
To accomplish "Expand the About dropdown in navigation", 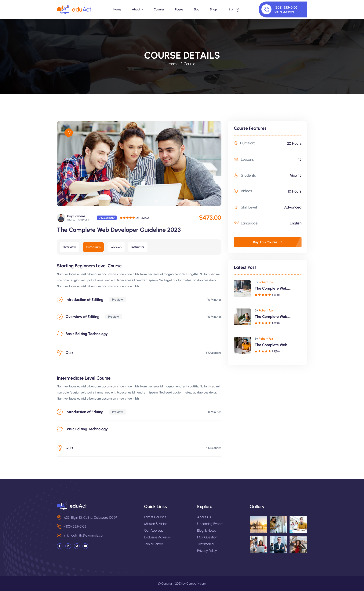I will coord(137,9).
